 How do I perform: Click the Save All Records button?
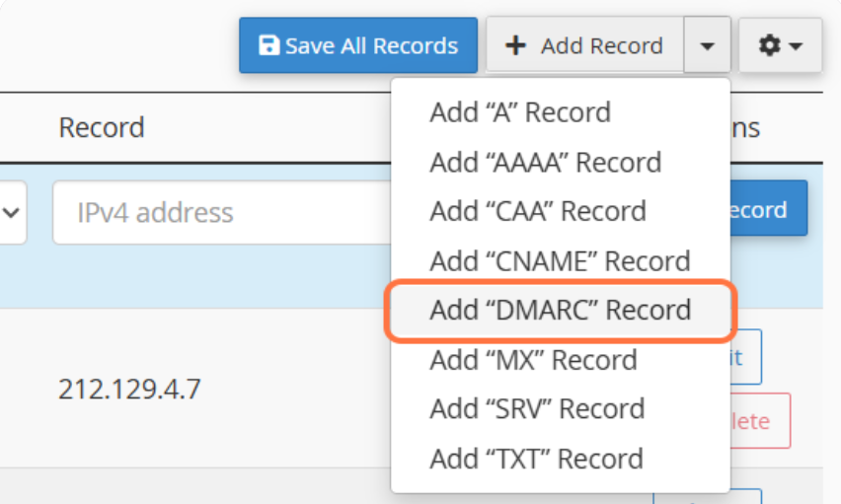click(x=357, y=45)
